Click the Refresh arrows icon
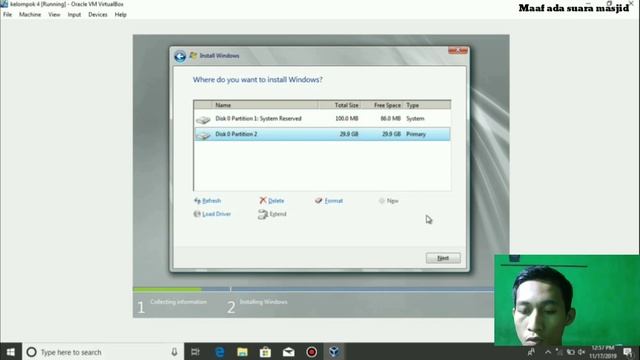 point(197,201)
